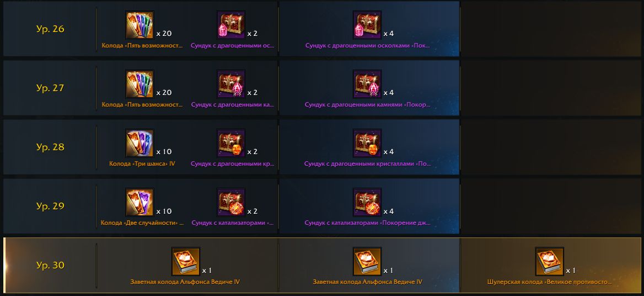Click the level 26 card deck icon

[x=139, y=25]
